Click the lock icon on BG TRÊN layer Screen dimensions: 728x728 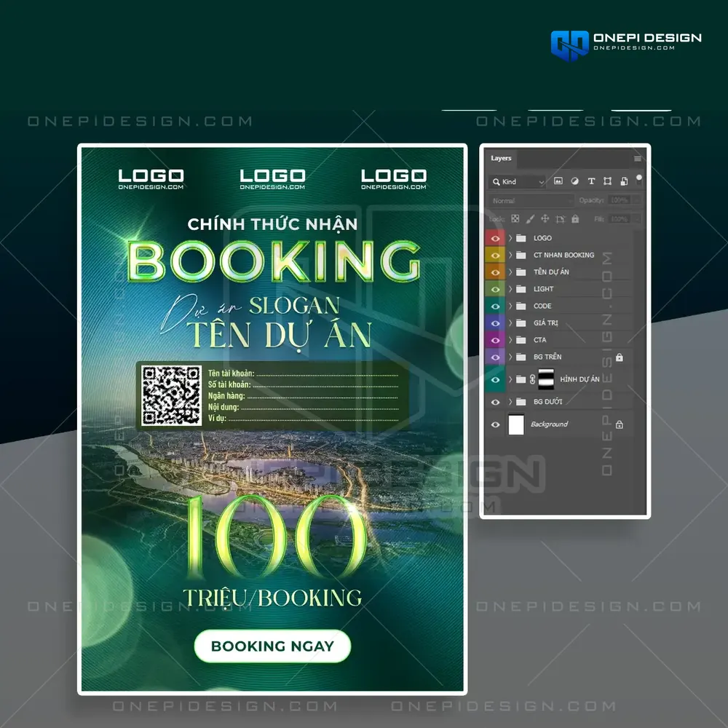(620, 357)
